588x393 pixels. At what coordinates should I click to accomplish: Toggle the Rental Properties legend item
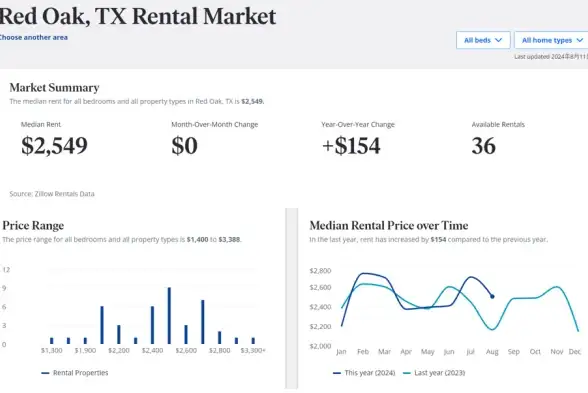(75, 373)
